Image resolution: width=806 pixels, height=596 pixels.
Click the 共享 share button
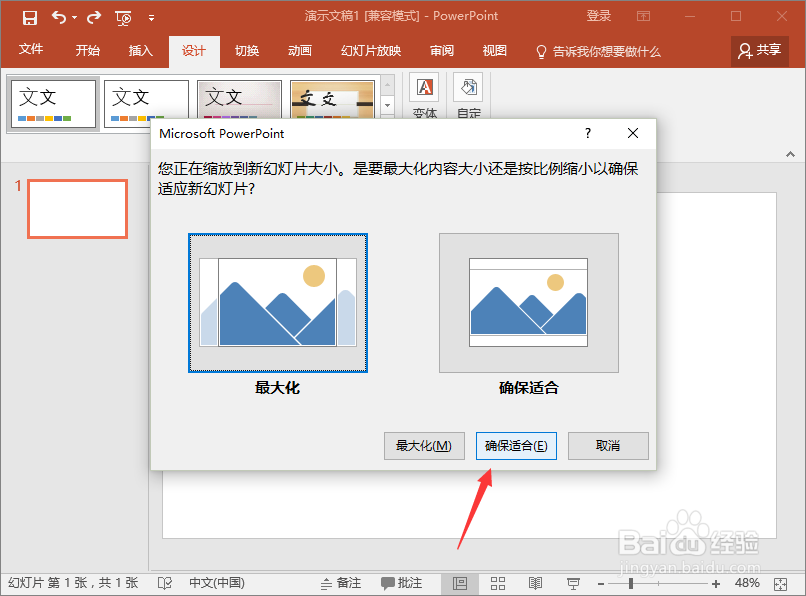point(760,51)
